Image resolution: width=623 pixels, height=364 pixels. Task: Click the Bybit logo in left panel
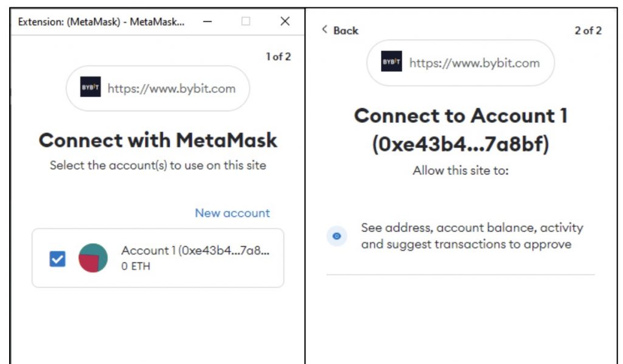90,87
